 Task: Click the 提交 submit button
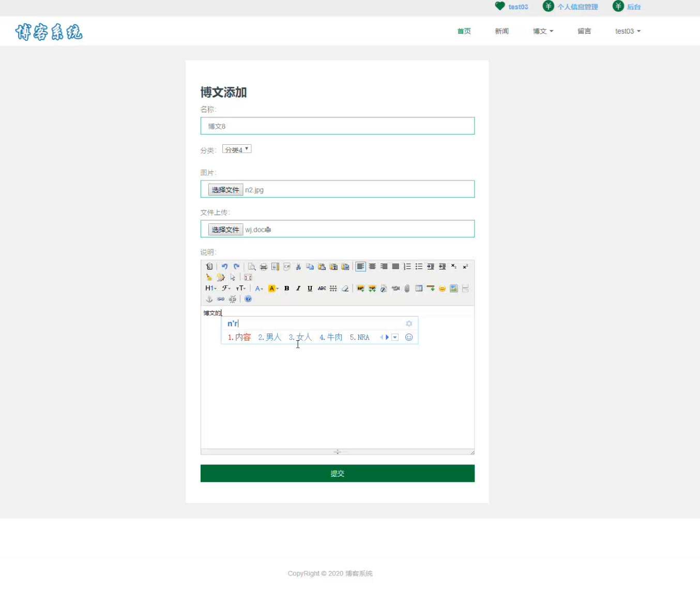pyautogui.click(x=338, y=473)
